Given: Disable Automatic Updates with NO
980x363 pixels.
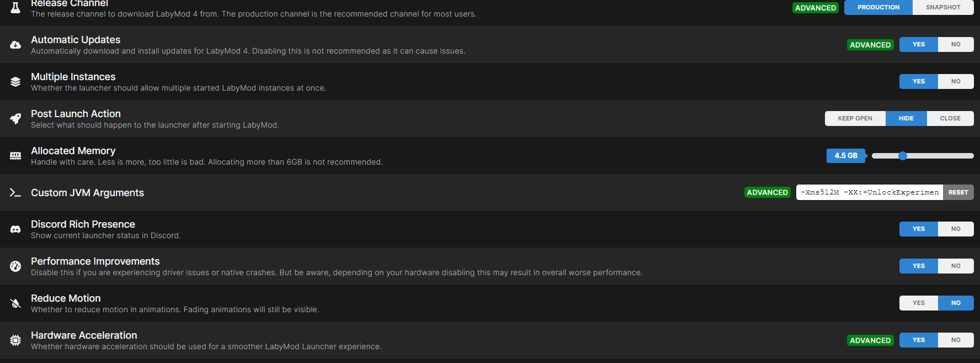Looking at the screenshot, I should coord(956,45).
